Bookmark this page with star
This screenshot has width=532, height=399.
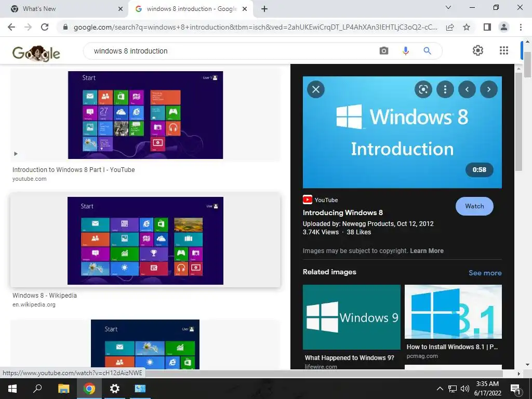(467, 27)
